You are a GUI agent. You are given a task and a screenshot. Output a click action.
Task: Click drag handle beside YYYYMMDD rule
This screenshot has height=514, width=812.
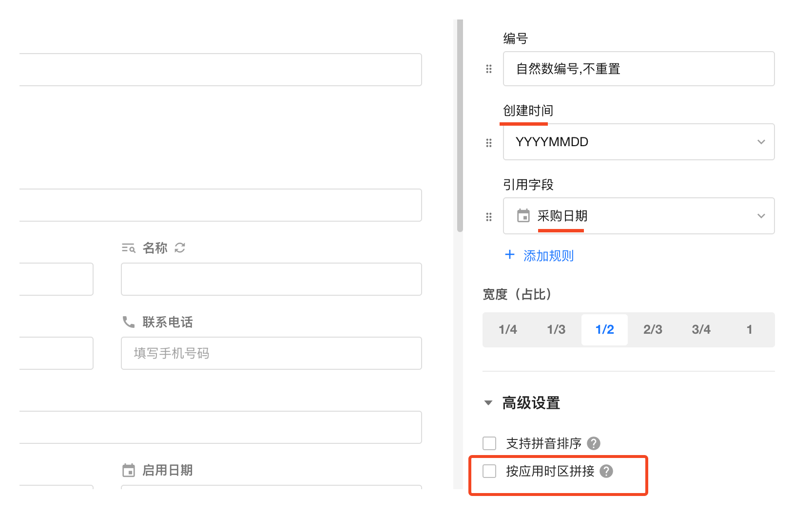click(x=489, y=143)
